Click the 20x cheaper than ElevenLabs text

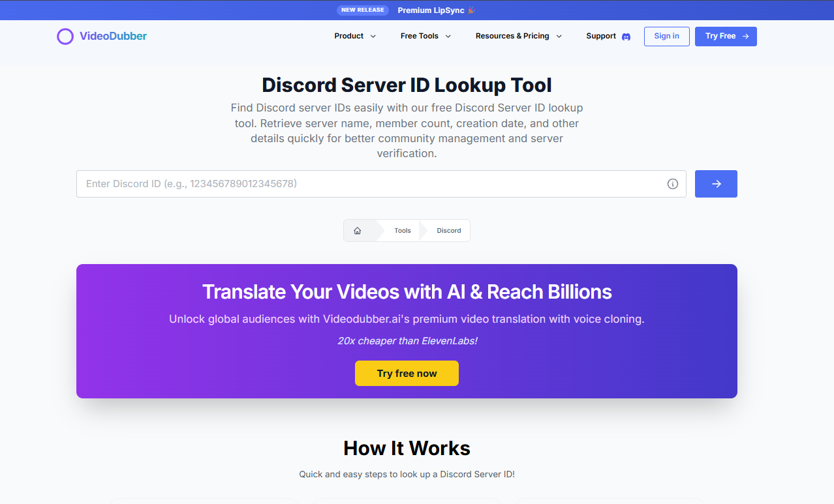pos(407,341)
